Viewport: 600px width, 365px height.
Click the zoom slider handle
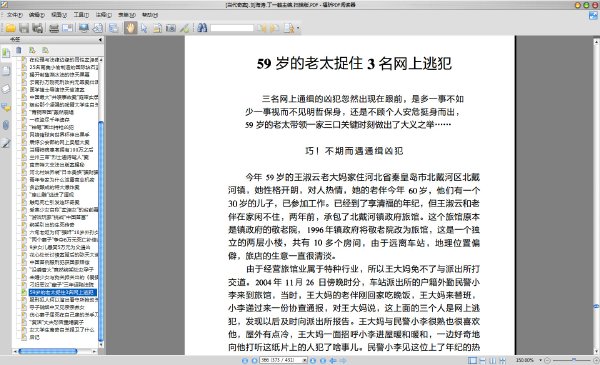[574, 360]
